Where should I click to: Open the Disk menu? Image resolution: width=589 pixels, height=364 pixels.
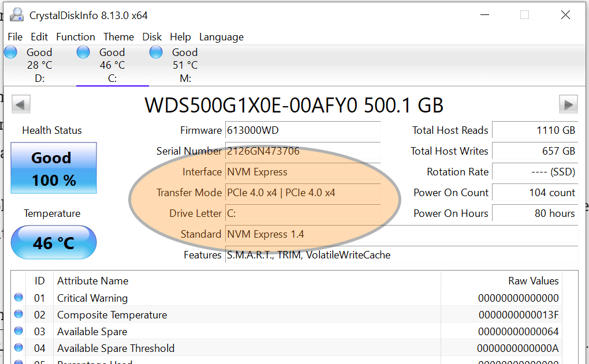click(152, 37)
